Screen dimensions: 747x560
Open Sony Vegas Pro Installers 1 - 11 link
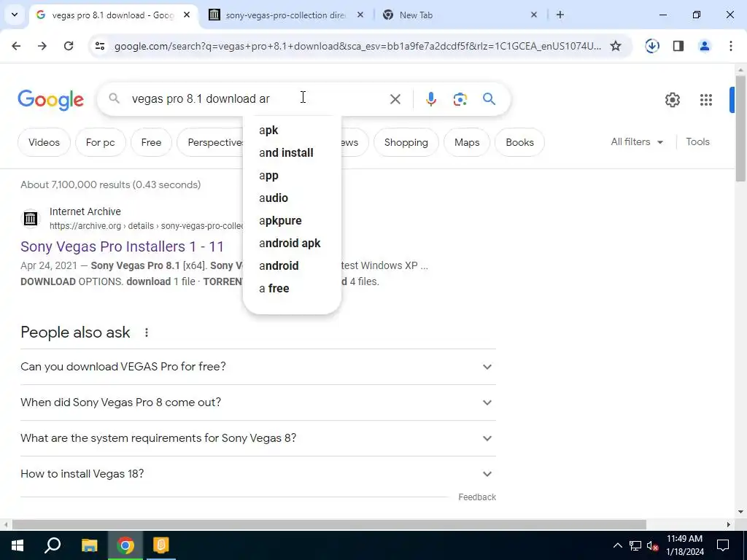(122, 246)
